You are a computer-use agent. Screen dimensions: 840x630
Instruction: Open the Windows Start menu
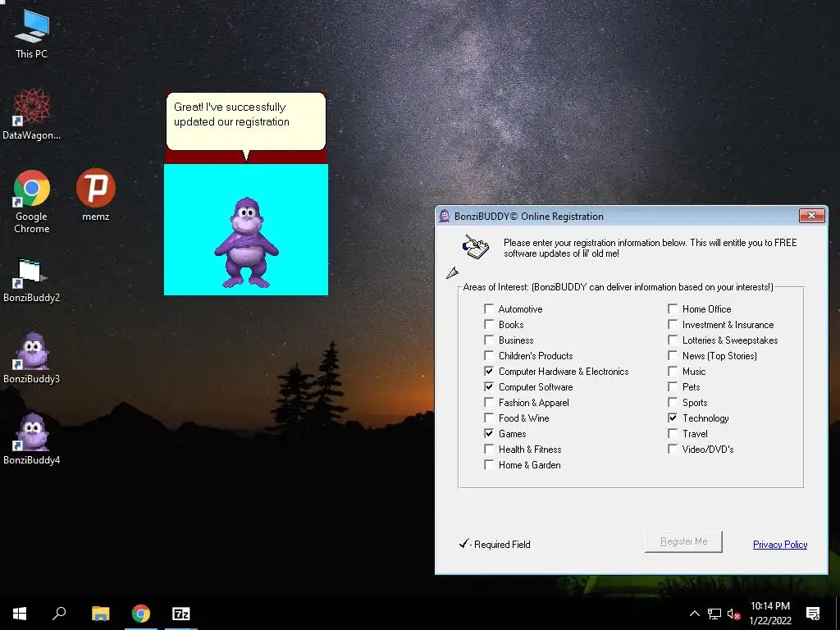click(20, 614)
